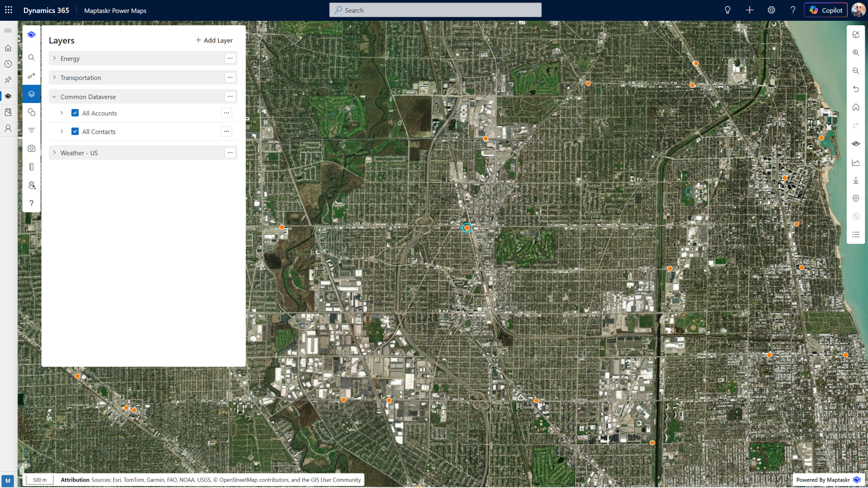
Task: Expand the All Accounts sublayer
Action: [x=62, y=113]
